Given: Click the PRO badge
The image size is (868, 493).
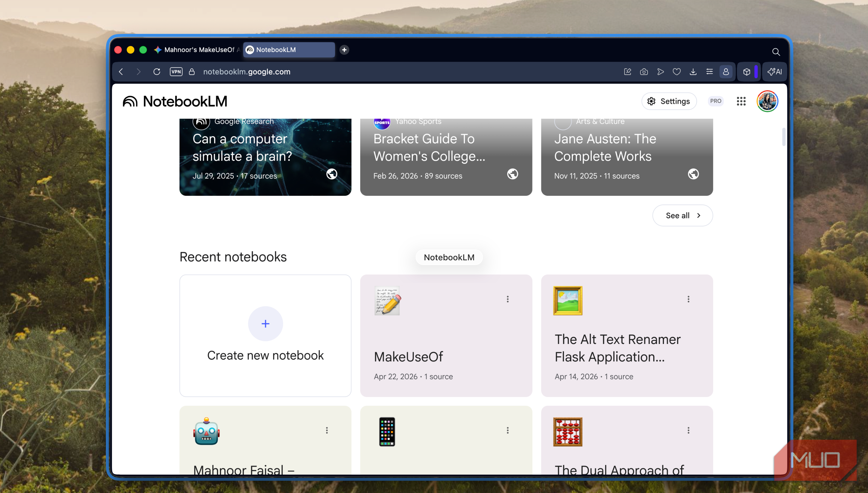Looking at the screenshot, I should 715,101.
